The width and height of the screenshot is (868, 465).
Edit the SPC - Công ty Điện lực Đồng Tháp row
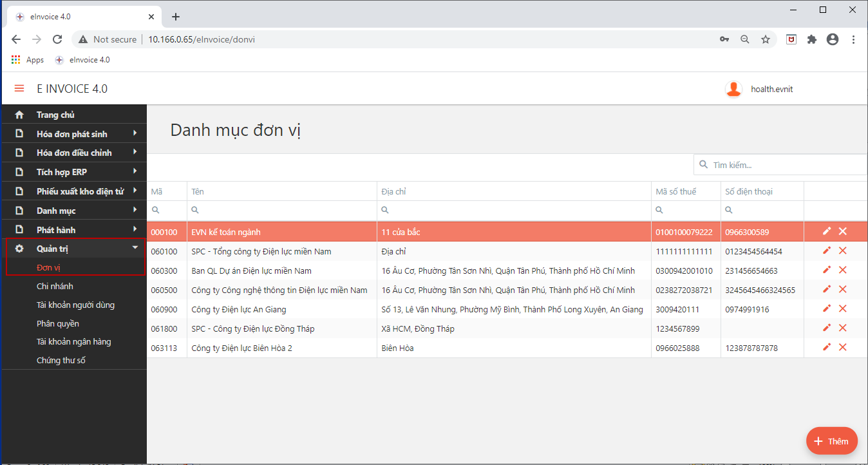tap(827, 328)
